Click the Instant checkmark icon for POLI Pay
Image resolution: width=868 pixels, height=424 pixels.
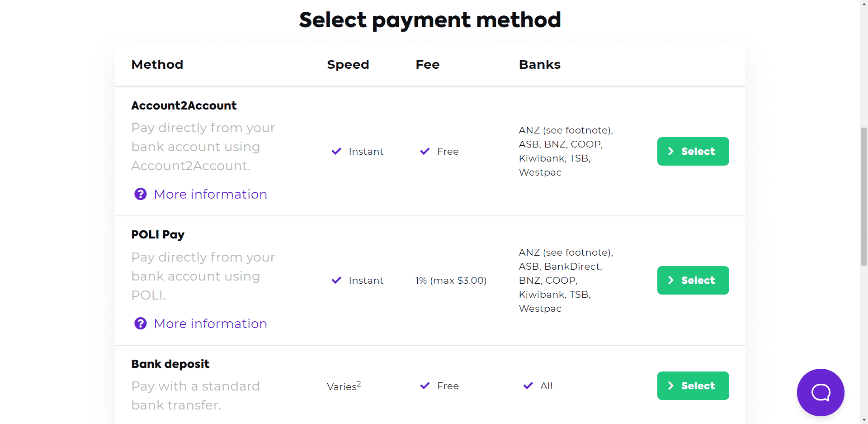336,280
